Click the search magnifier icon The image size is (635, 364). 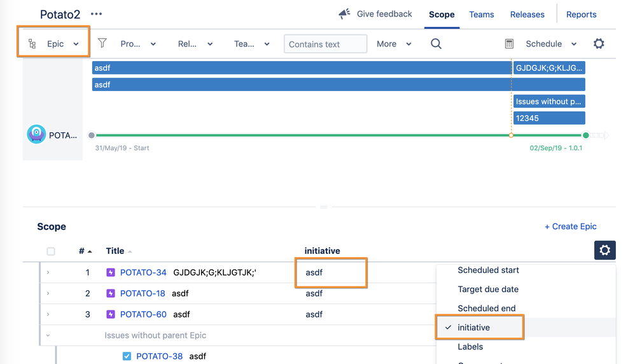(436, 44)
